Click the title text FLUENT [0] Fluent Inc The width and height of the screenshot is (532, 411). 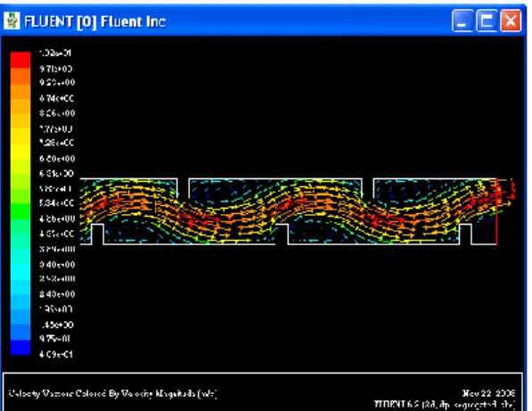[95, 21]
